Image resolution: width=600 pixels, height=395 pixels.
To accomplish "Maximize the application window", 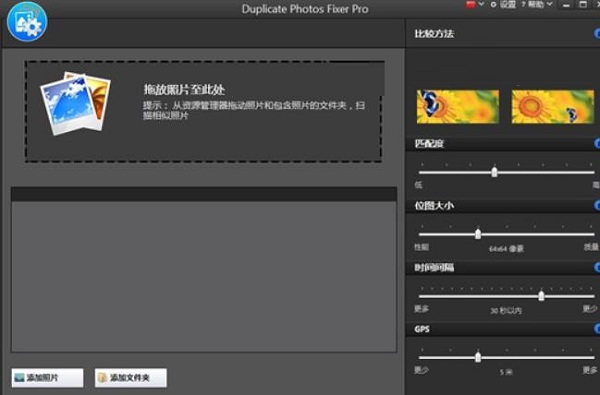I will [583, 5].
